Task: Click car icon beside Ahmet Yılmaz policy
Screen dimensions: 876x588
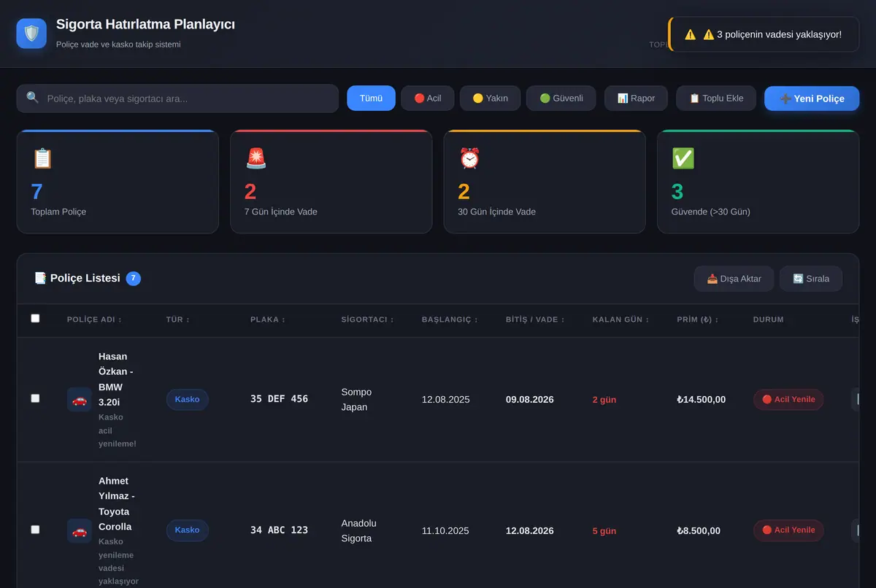Action: (x=80, y=530)
